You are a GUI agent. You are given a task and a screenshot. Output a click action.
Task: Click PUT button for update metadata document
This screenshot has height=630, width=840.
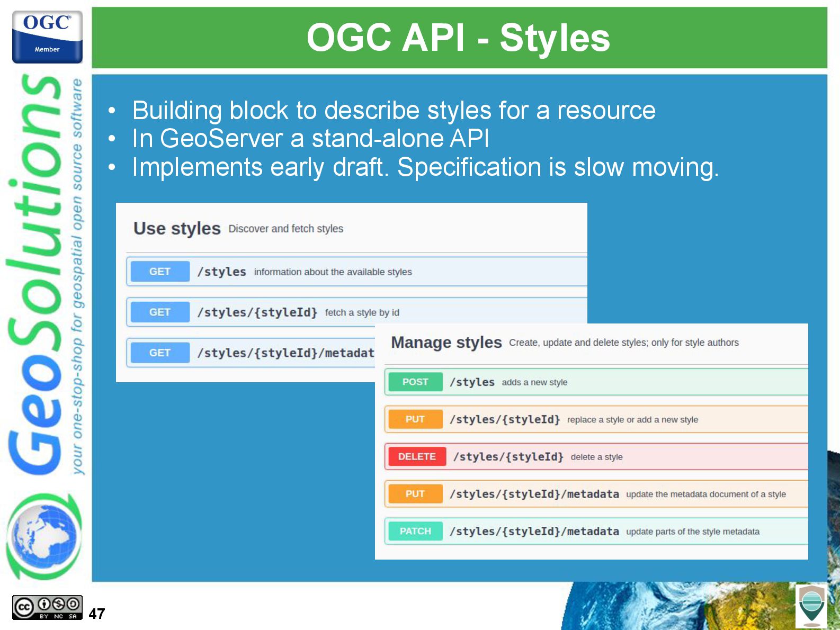pyautogui.click(x=415, y=494)
